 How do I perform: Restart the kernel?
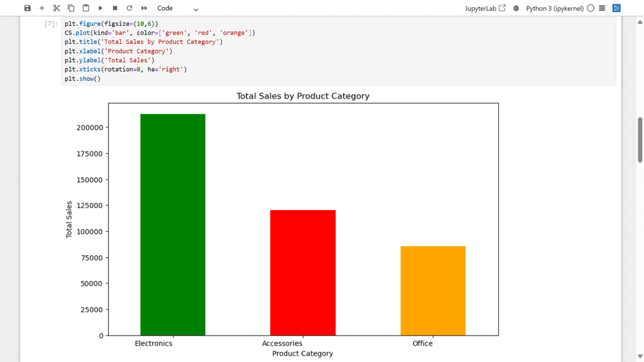pos(130,8)
